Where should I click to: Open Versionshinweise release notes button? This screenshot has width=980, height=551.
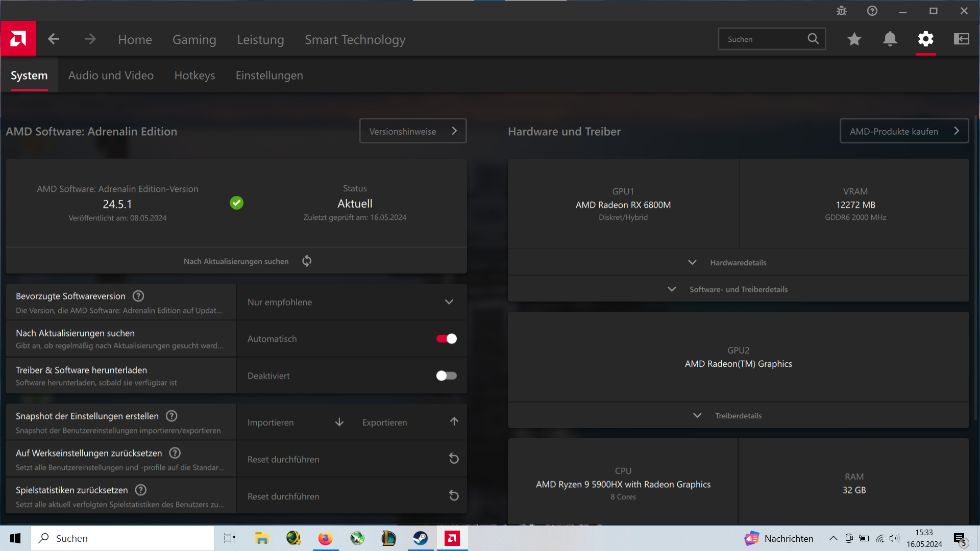click(412, 131)
